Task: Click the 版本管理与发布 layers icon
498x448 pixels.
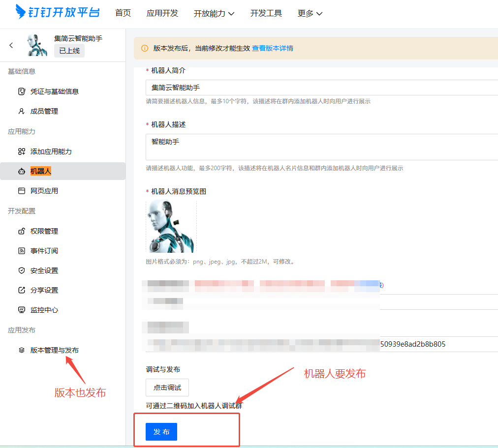Action: point(22,350)
